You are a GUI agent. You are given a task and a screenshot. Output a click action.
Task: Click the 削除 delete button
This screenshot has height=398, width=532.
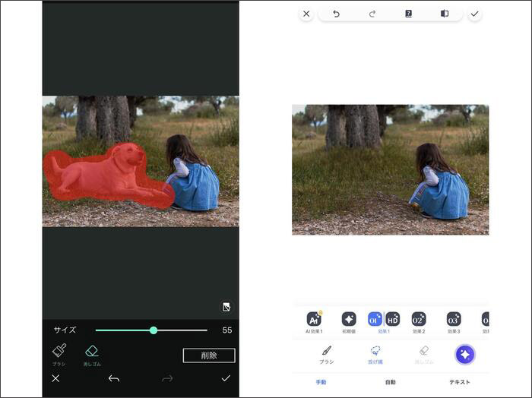coord(209,355)
